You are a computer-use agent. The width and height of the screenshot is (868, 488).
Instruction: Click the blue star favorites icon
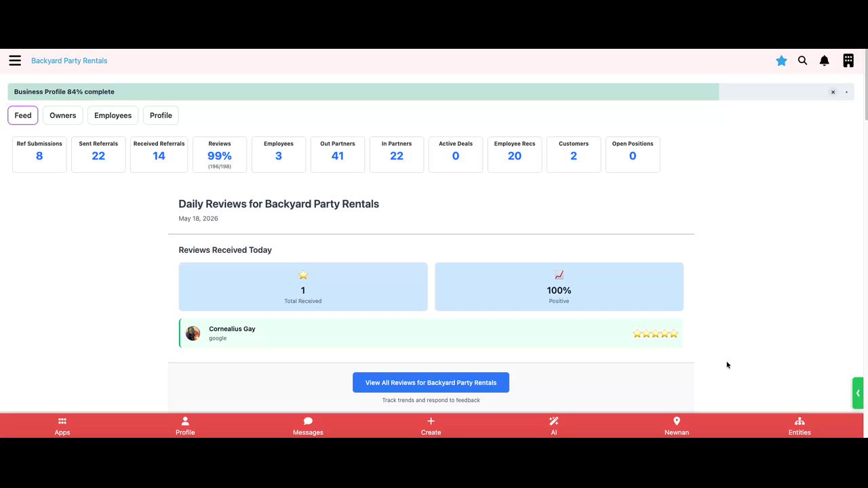pyautogui.click(x=781, y=61)
